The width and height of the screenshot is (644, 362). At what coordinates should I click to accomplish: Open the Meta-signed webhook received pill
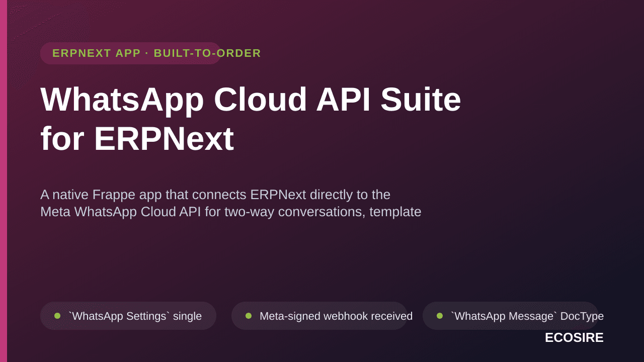(319, 316)
